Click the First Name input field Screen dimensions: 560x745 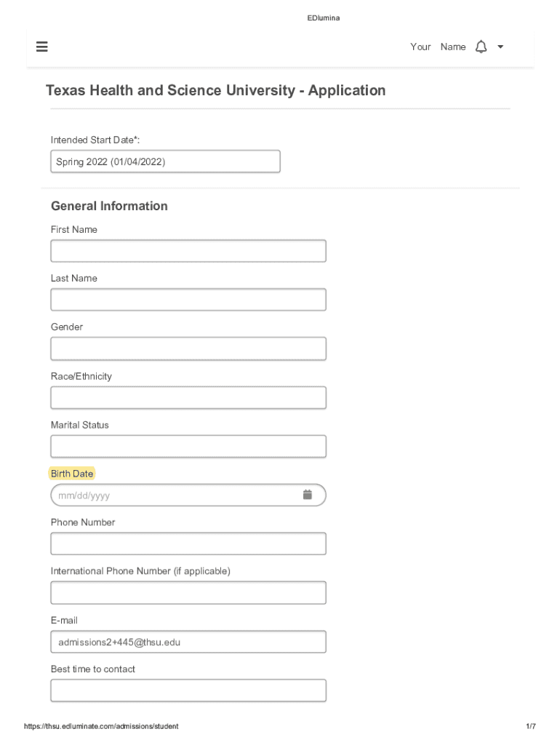coord(188,251)
